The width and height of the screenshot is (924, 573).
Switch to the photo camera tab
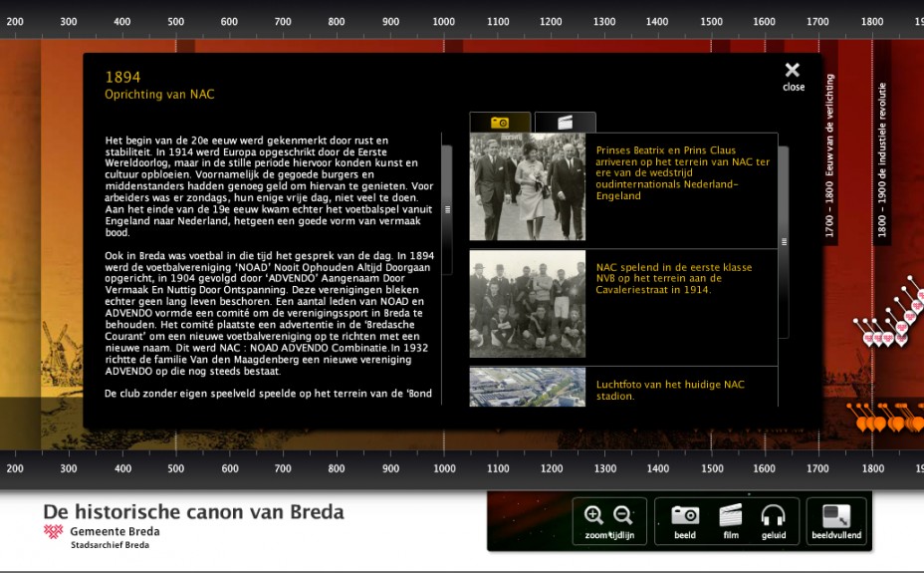tap(500, 122)
